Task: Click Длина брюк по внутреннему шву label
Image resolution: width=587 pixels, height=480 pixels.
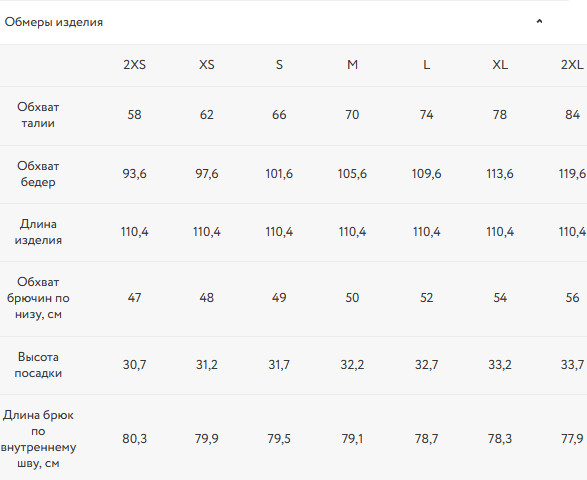Action: (x=38, y=439)
